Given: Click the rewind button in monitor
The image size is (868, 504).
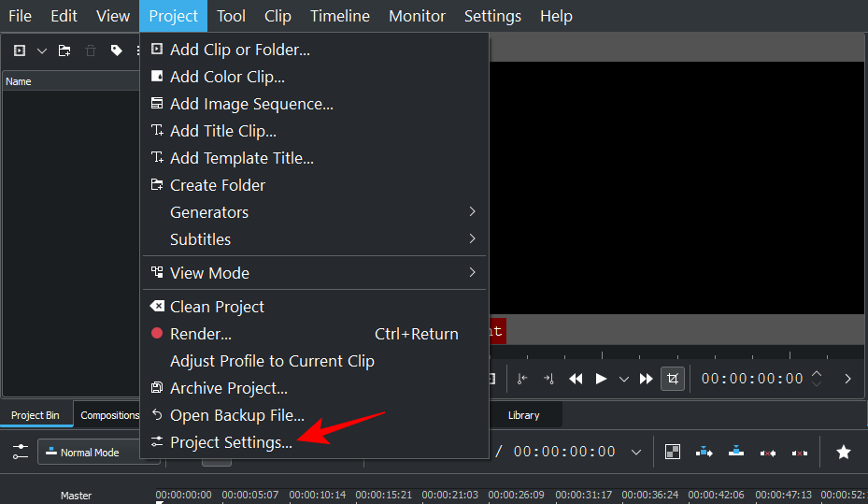Looking at the screenshot, I should (576, 379).
